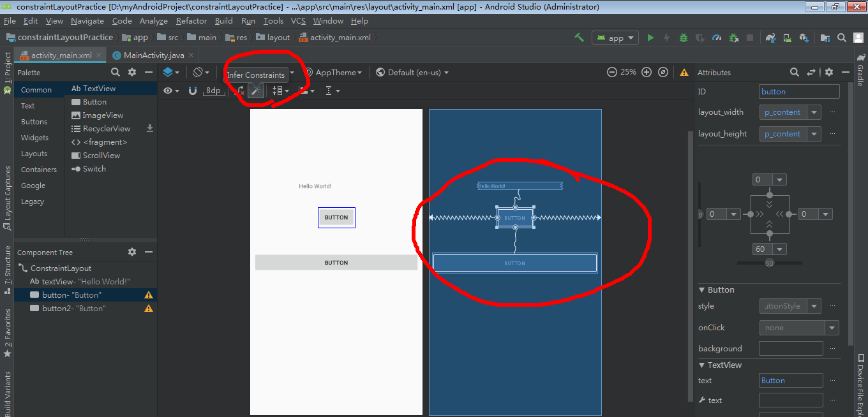The image size is (868, 417).
Task: Open layout_width dropdown in Attributes panel
Action: click(815, 112)
